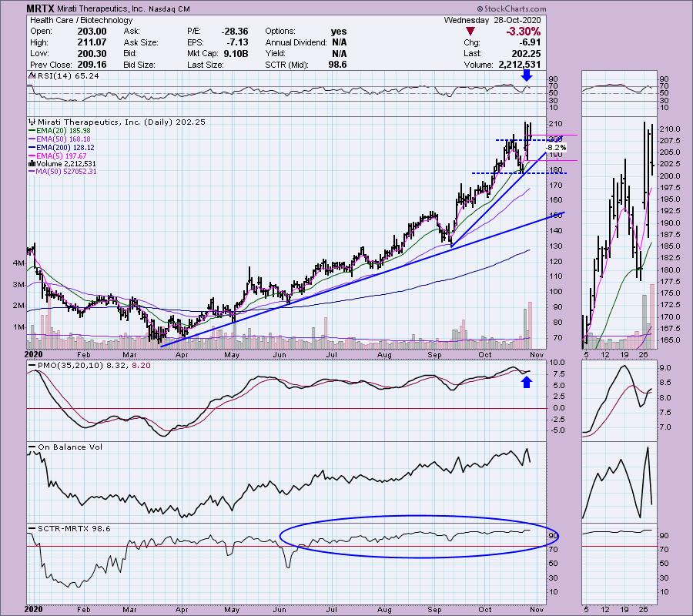Click the P/E value -28.36
This screenshot has height=616, width=693.
(235, 32)
